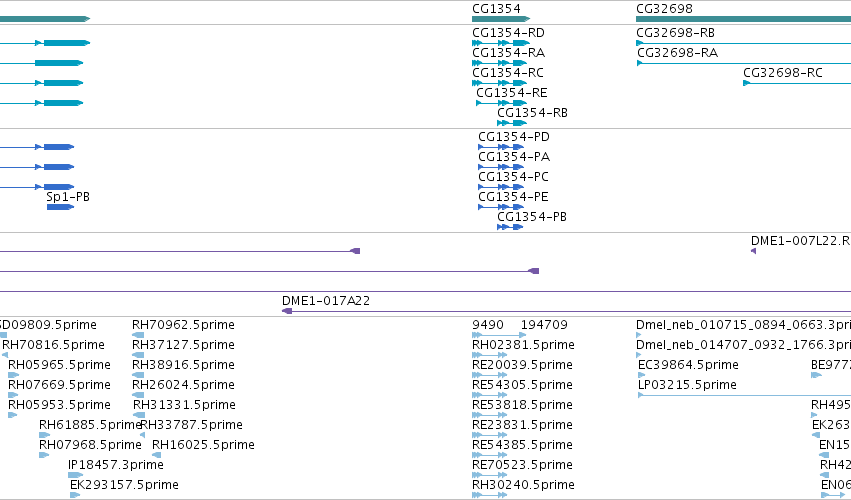
Task: Open transcript CG32698-RC
Action: point(783,73)
